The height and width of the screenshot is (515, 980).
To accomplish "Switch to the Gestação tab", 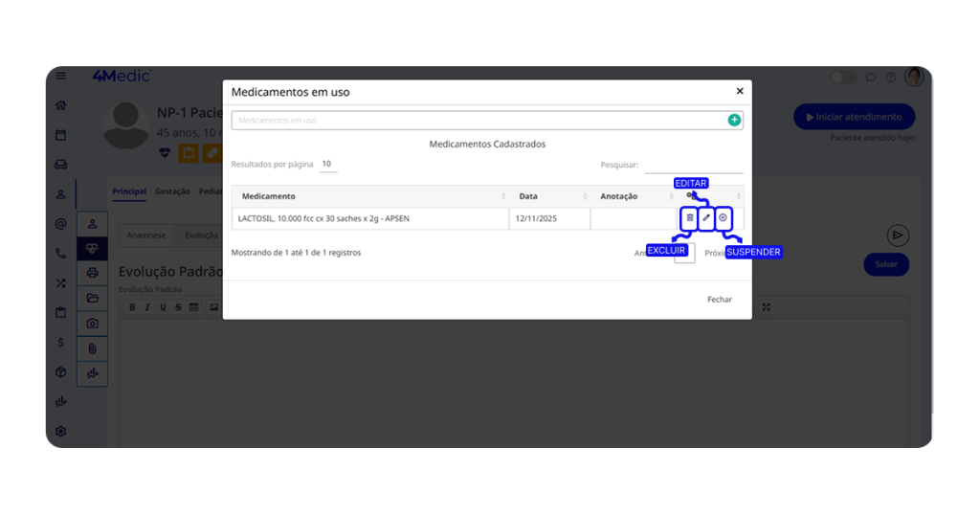I will [x=173, y=191].
